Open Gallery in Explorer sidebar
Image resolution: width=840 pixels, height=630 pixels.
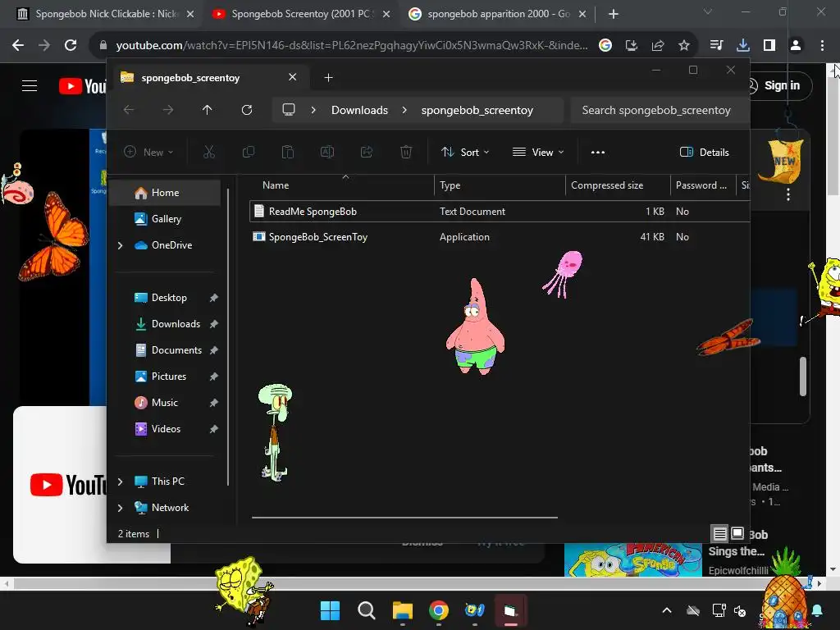(x=166, y=219)
